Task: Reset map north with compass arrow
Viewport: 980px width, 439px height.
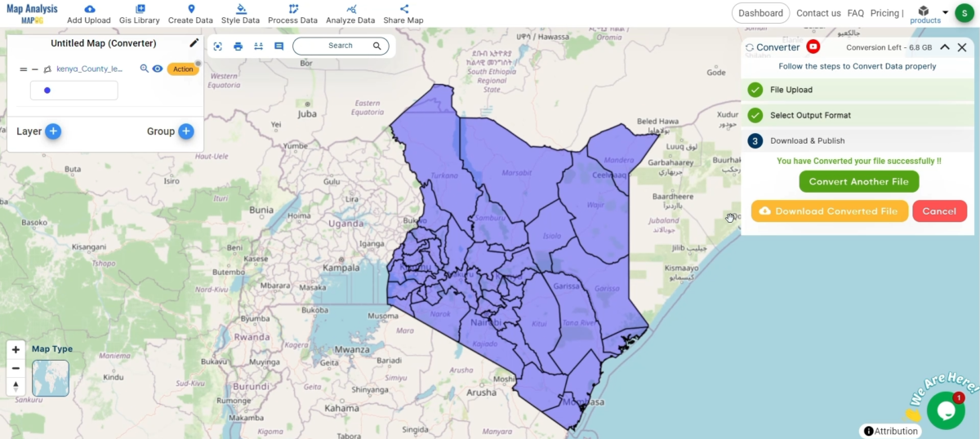Action: [16, 386]
